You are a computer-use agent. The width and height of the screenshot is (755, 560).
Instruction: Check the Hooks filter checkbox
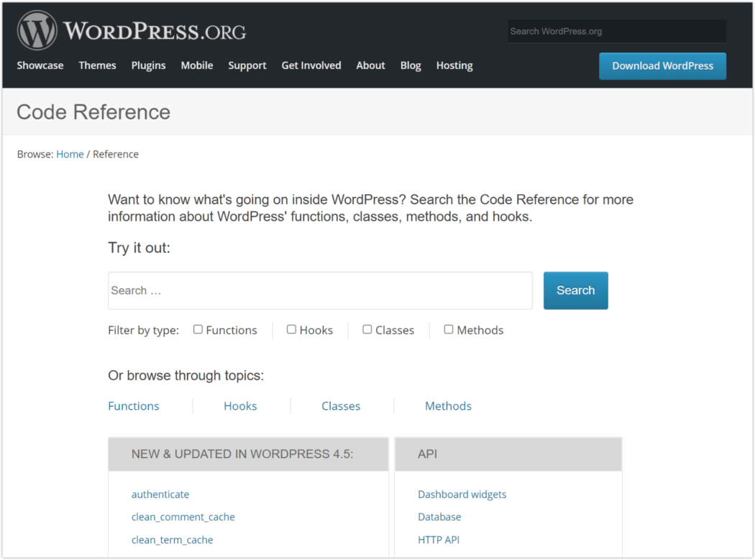click(x=291, y=329)
